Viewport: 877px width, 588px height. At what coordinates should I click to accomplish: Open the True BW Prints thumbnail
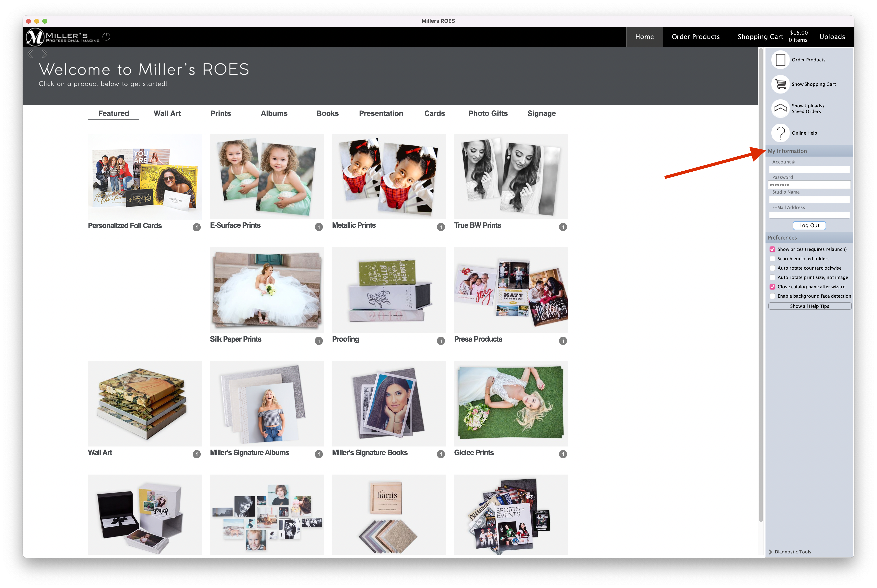click(x=511, y=177)
